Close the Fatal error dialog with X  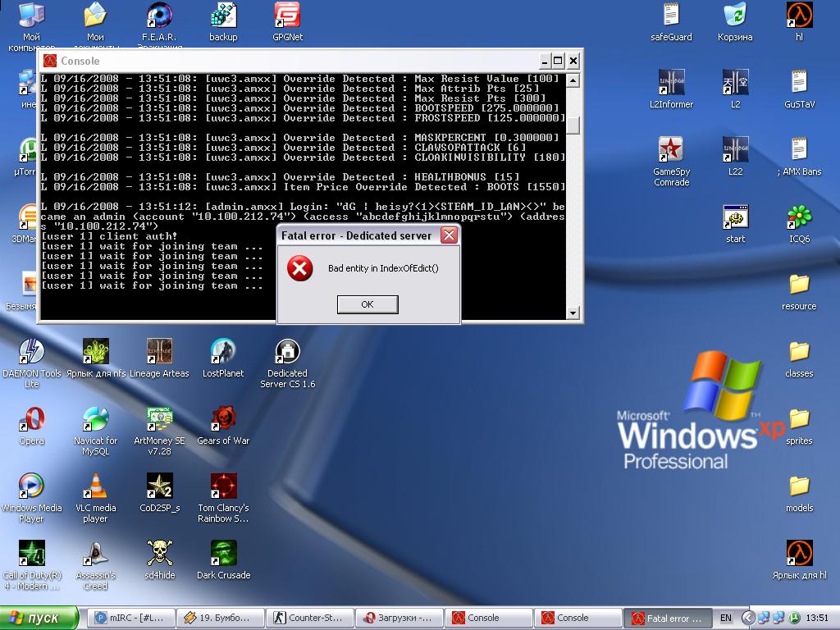pyautogui.click(x=449, y=235)
